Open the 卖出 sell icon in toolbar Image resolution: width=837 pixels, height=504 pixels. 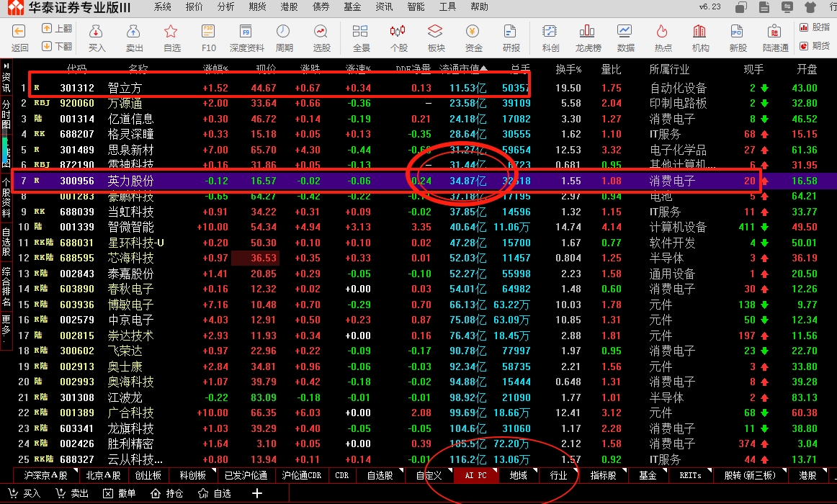tap(133, 32)
